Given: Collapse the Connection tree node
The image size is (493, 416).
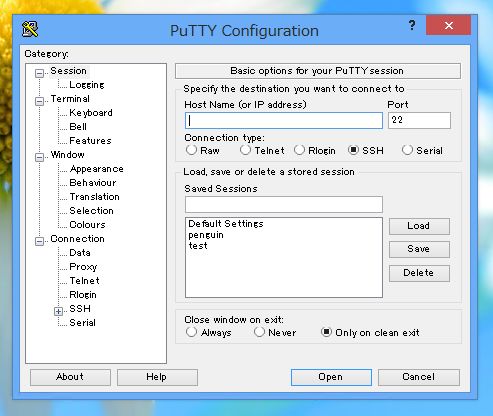Looking at the screenshot, I should click(39, 241).
